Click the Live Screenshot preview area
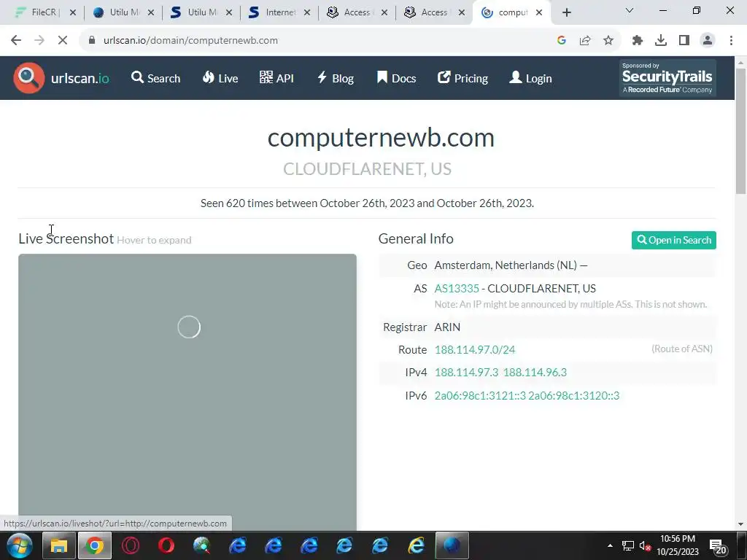The image size is (747, 560). (187, 392)
